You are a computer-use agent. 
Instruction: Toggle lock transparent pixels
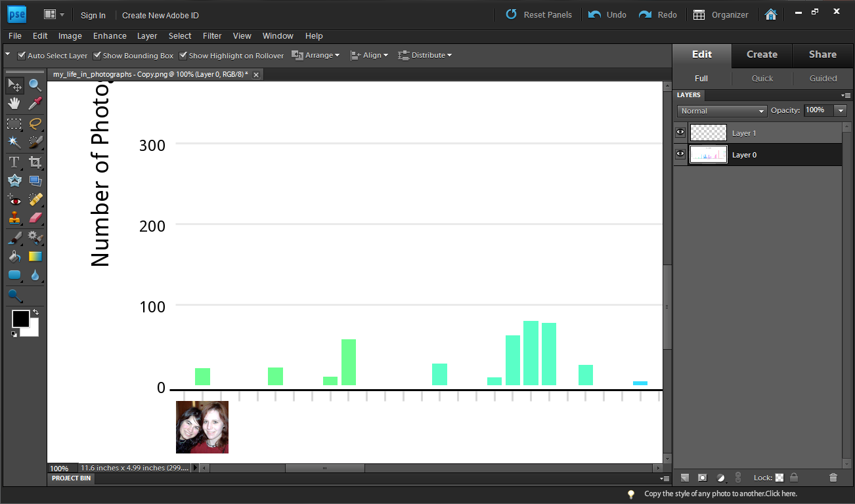(779, 478)
